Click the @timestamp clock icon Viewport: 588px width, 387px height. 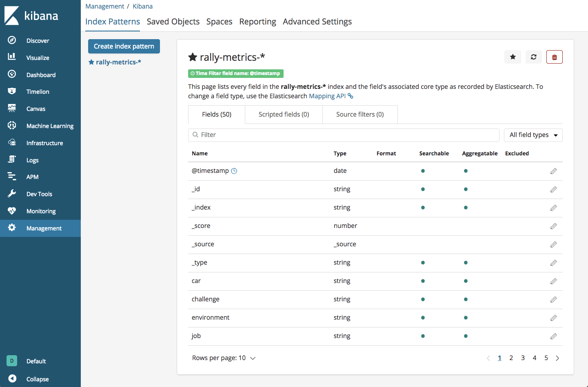point(234,171)
